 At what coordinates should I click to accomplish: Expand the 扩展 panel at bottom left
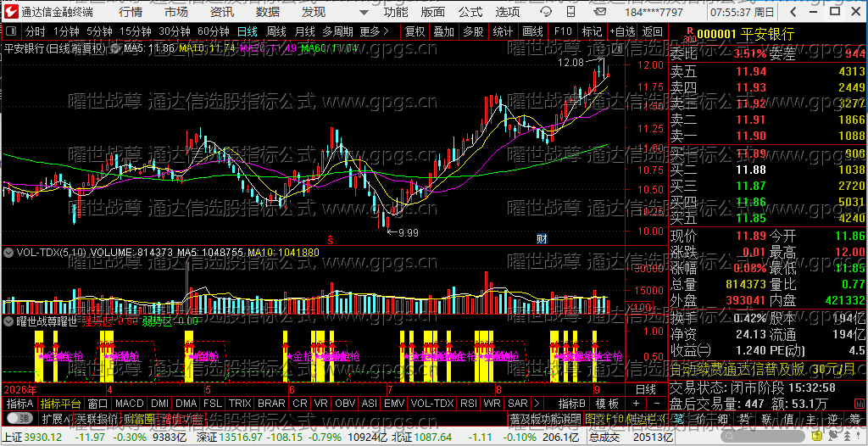55,418
